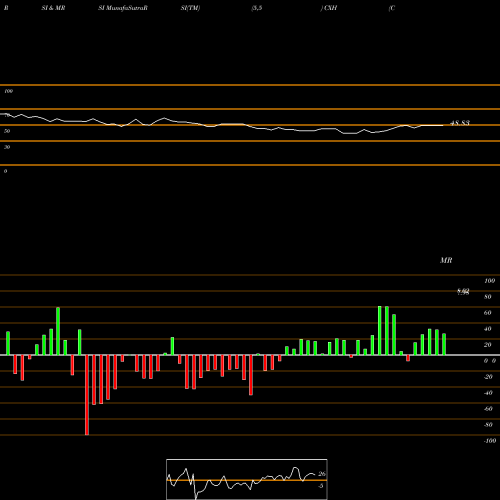Click the 'MR' panel title label
Viewport: 500px width, 500px height.
(446, 260)
